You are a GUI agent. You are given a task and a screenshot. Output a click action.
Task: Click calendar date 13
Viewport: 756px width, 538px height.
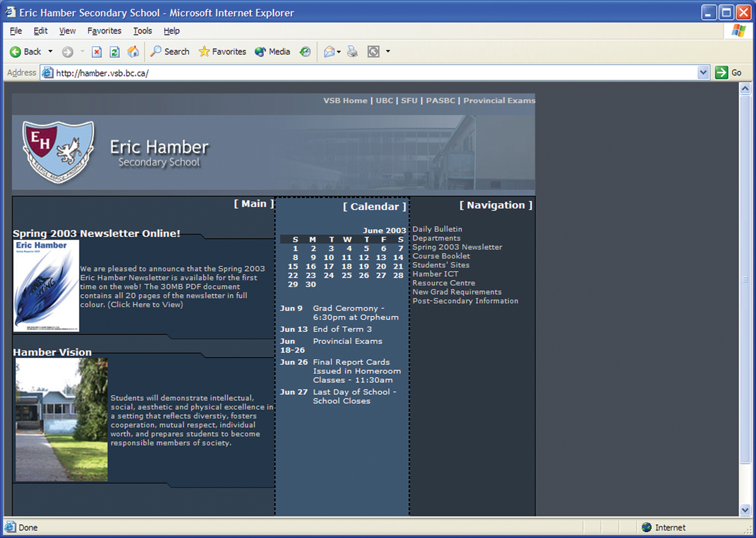click(381, 257)
